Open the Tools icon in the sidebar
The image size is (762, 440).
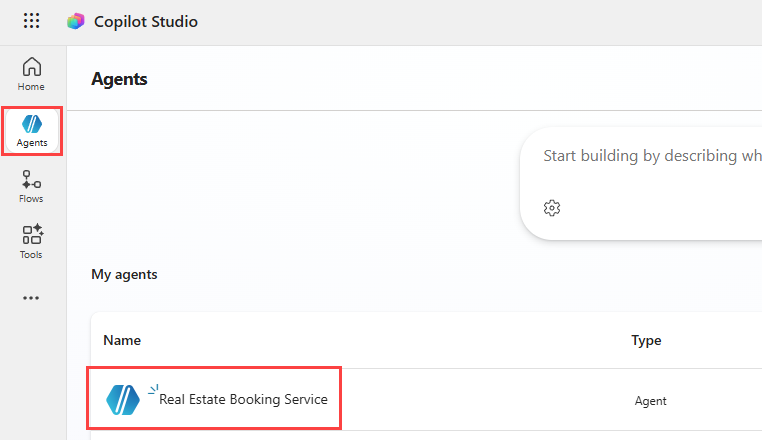coord(32,235)
